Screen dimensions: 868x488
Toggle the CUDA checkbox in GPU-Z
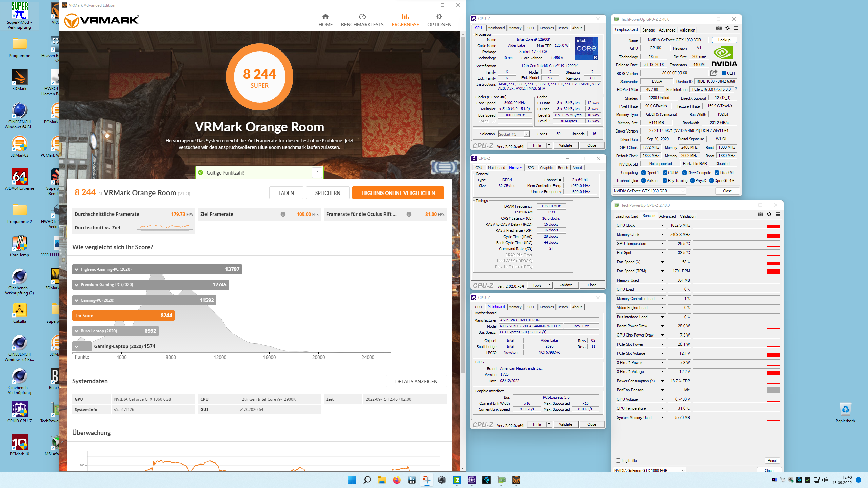(665, 173)
